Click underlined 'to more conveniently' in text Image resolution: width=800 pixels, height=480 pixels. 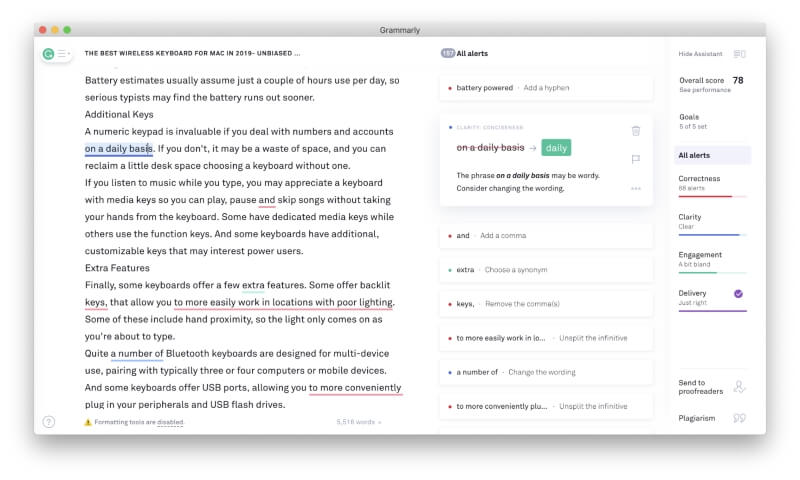[355, 388]
